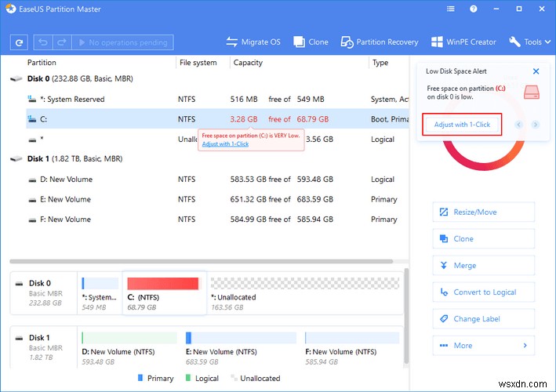Click the Convert to Logical icon
The image size is (556, 392).
[444, 292]
